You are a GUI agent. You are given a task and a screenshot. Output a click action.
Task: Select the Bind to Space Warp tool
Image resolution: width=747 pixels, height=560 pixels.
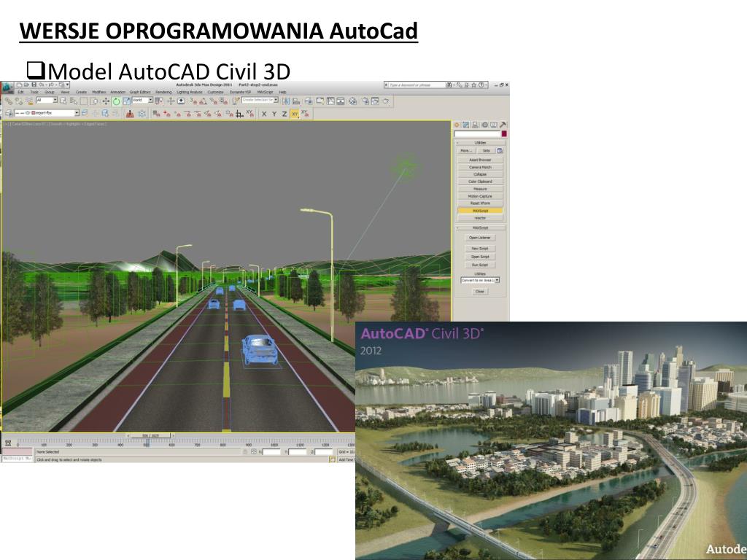click(x=29, y=101)
